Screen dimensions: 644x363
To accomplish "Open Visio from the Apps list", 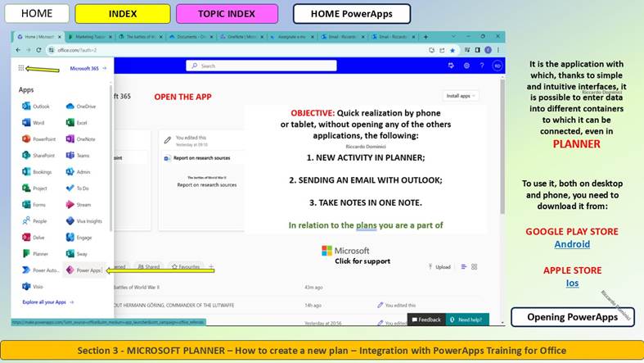I will click(x=33, y=287).
